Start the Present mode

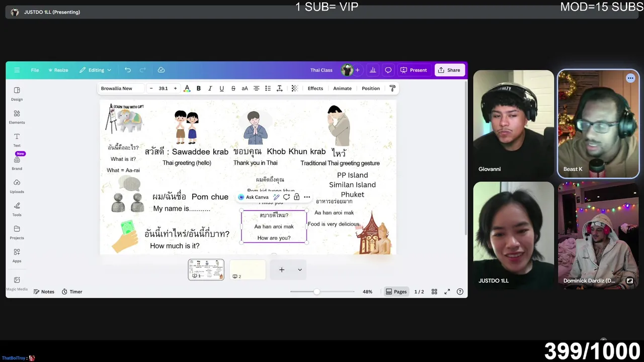tap(414, 70)
